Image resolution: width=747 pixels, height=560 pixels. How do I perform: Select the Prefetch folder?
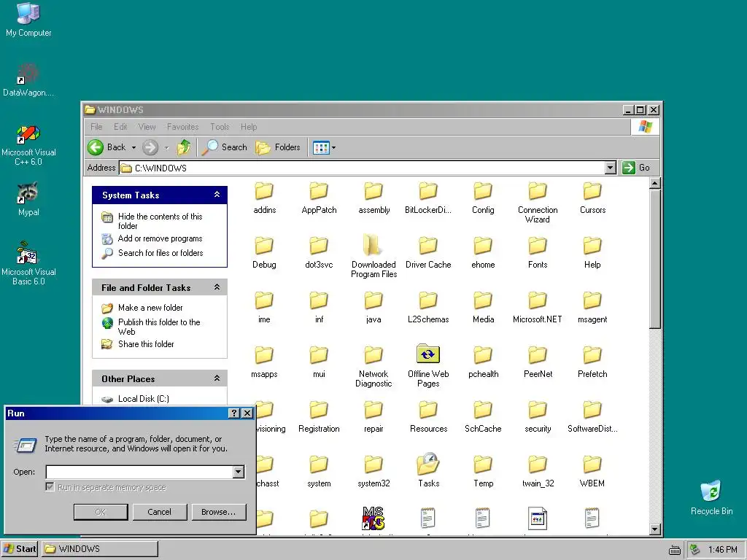[x=592, y=362]
